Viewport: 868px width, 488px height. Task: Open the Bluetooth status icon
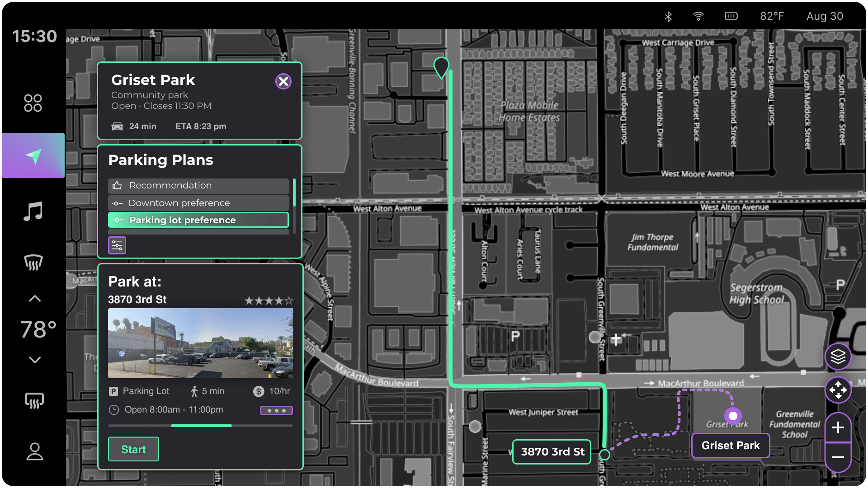(668, 17)
